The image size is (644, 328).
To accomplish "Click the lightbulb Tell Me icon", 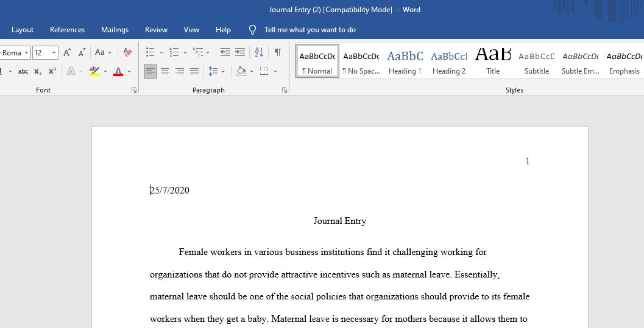I will 253,30.
